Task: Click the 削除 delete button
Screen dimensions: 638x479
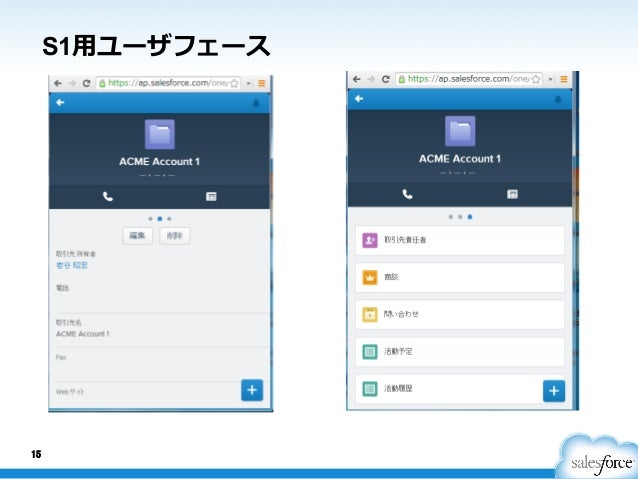Action: click(175, 236)
